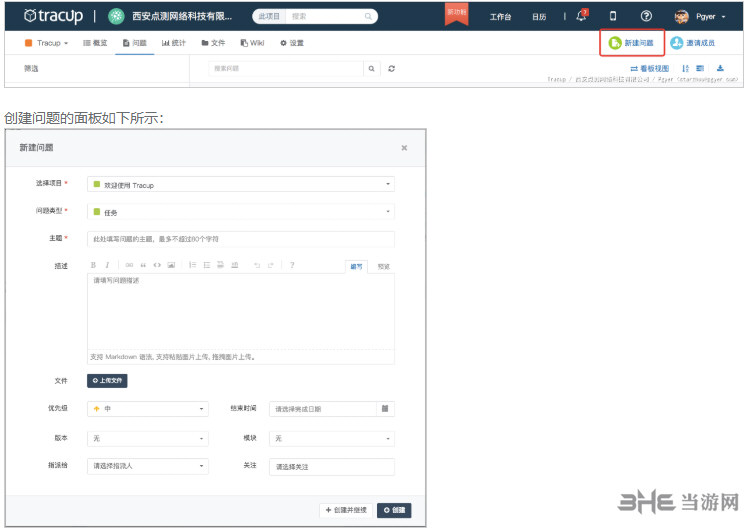
Task: Click the issue search input field
Action: click(286, 69)
